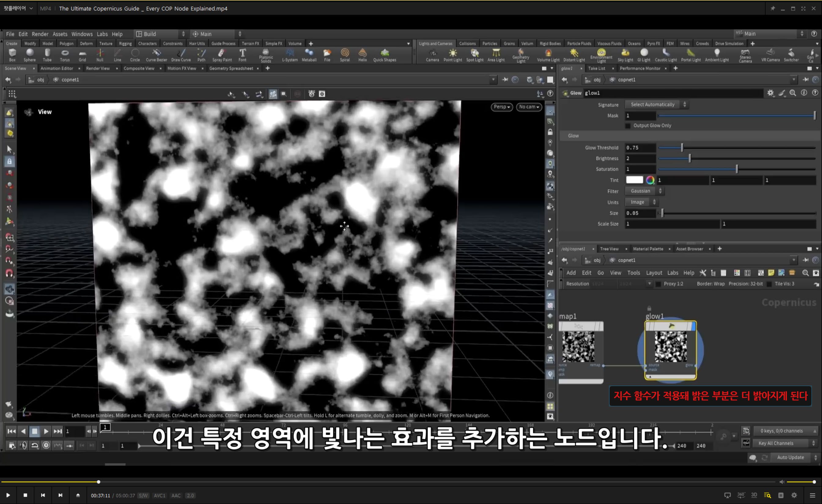The width and height of the screenshot is (822, 504).
Task: Select the Box shelf tool
Action: [12, 55]
